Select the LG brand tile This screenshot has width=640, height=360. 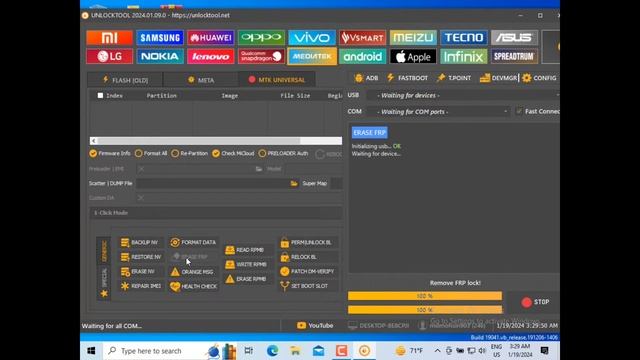[109, 56]
